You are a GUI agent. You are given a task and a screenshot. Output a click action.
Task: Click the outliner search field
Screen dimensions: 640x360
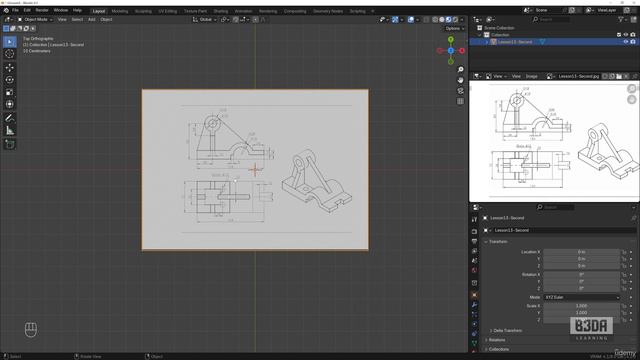click(x=551, y=20)
